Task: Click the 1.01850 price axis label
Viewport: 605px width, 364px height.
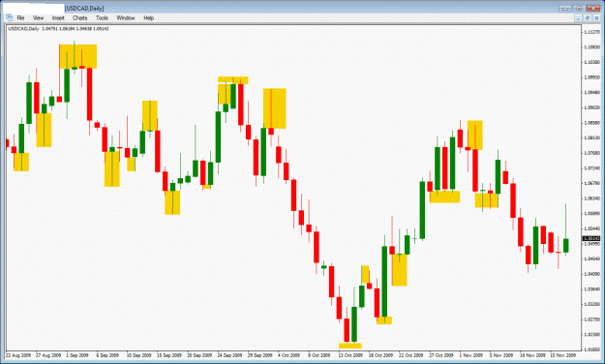Action: [592, 349]
